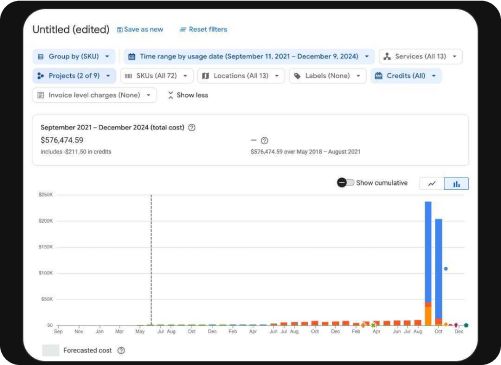
Task: Click the blue forecast dot on chart
Action: pyautogui.click(x=446, y=269)
